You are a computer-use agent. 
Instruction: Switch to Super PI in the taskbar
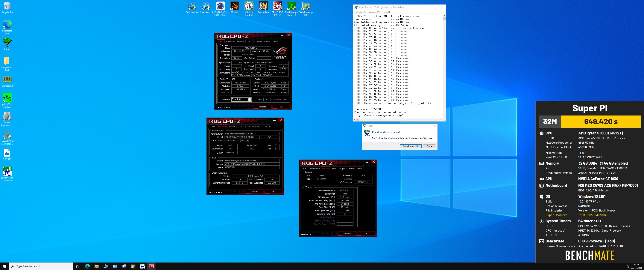tap(142, 266)
